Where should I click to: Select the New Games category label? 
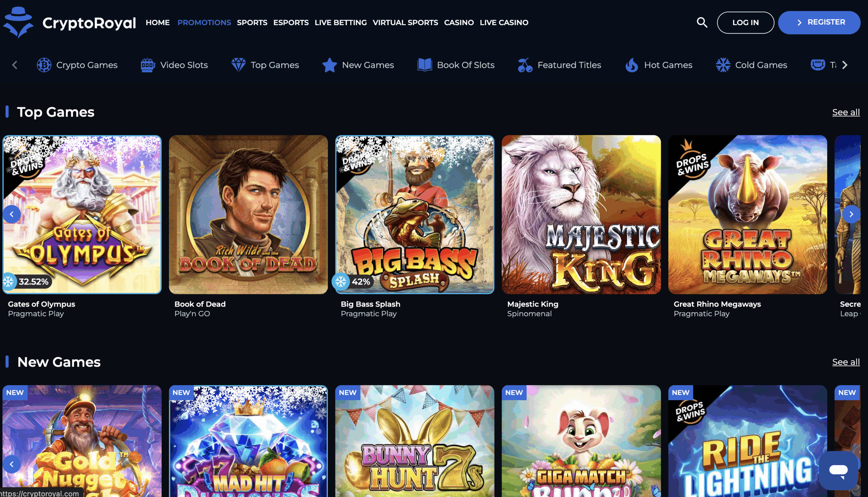368,65
